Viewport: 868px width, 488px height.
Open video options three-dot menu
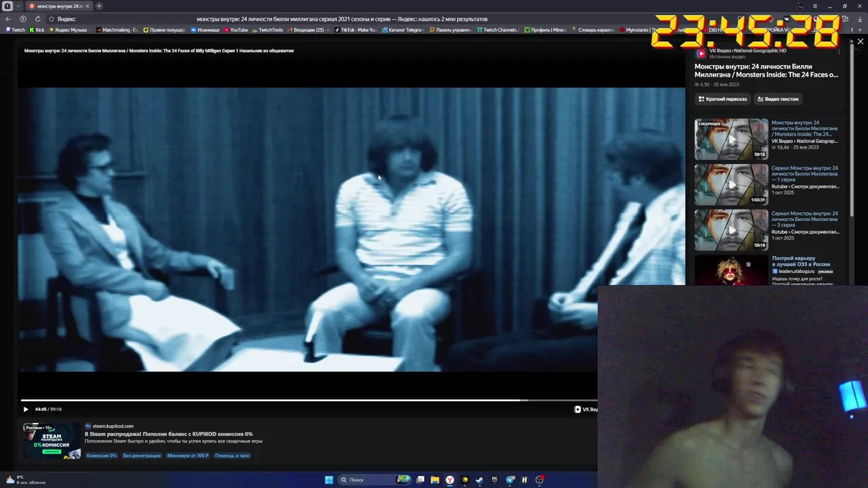pos(839,52)
